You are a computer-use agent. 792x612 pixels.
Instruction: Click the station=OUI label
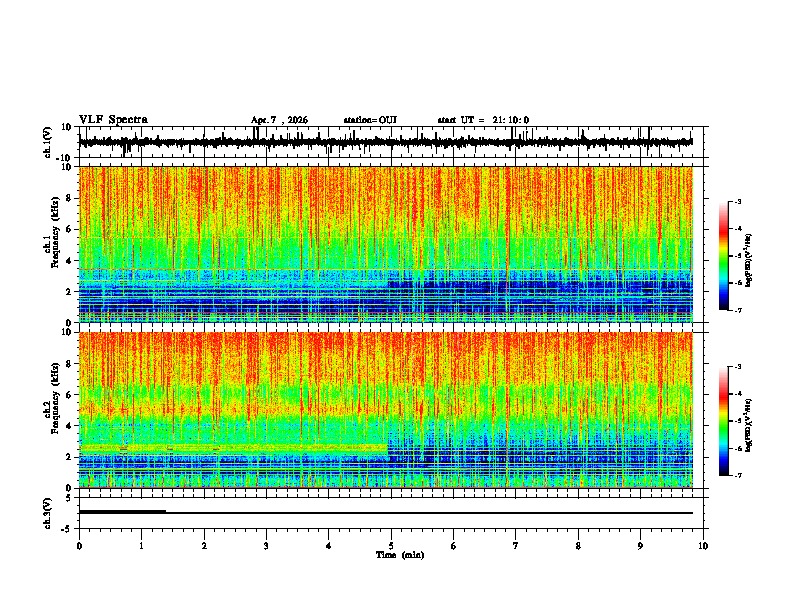pos(370,120)
